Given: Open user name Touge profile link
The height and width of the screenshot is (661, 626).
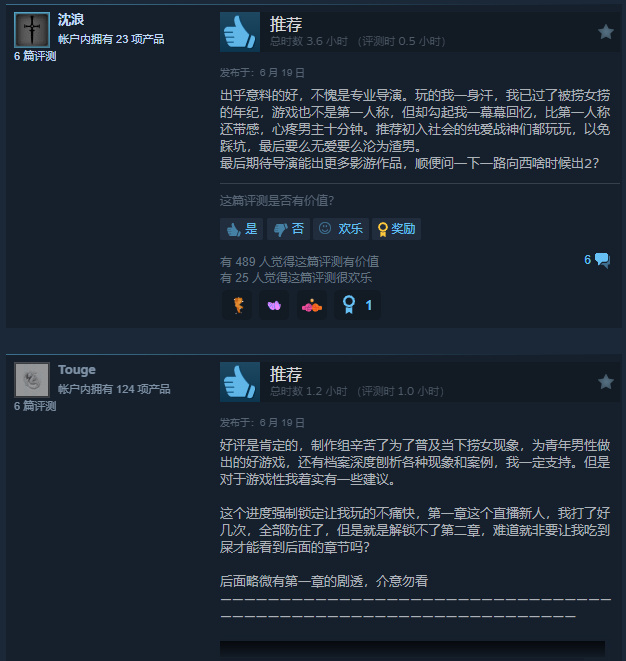Looking at the screenshot, I should (77, 370).
